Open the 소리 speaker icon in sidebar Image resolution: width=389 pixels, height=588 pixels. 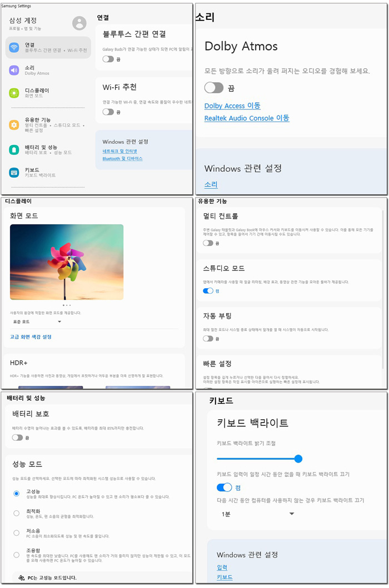tap(14, 70)
